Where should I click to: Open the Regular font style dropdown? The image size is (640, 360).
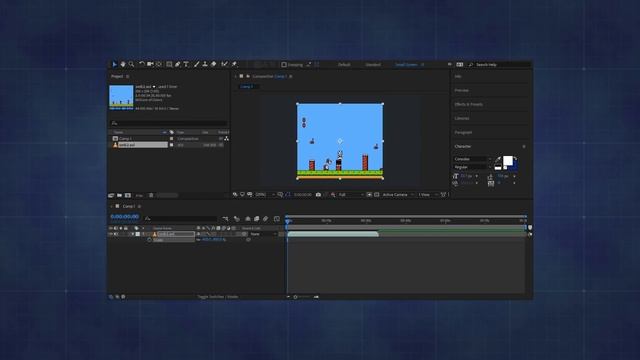coord(472,167)
